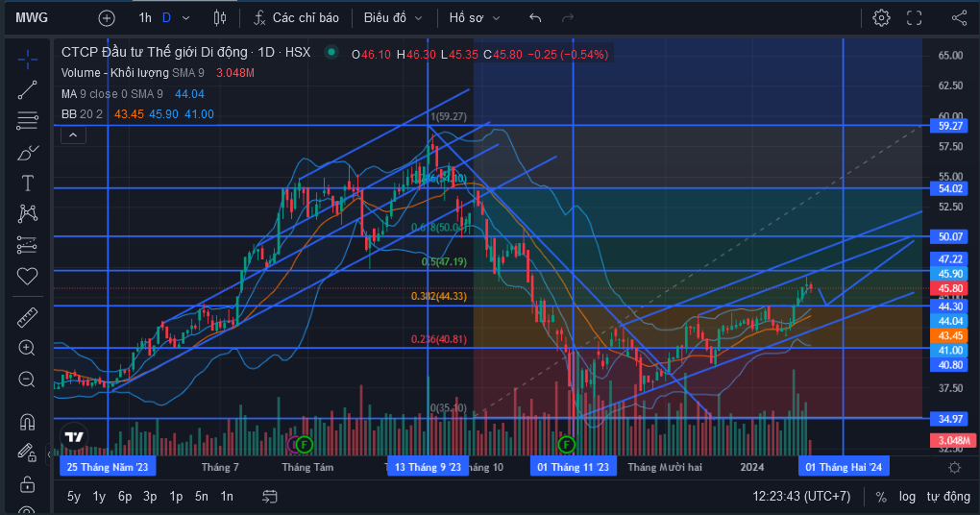Select the Text annotation tool
The image size is (980, 515).
coord(27,184)
